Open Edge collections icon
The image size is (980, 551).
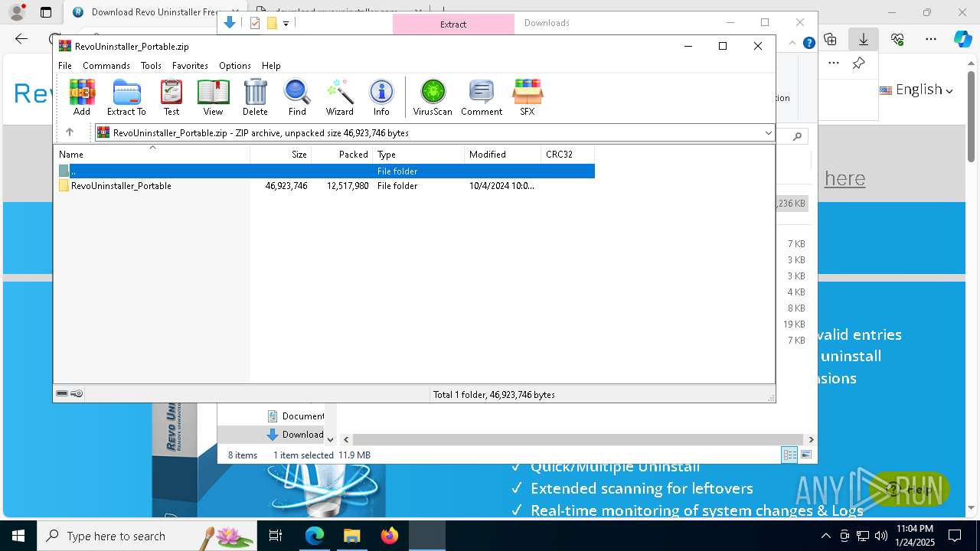tap(830, 39)
